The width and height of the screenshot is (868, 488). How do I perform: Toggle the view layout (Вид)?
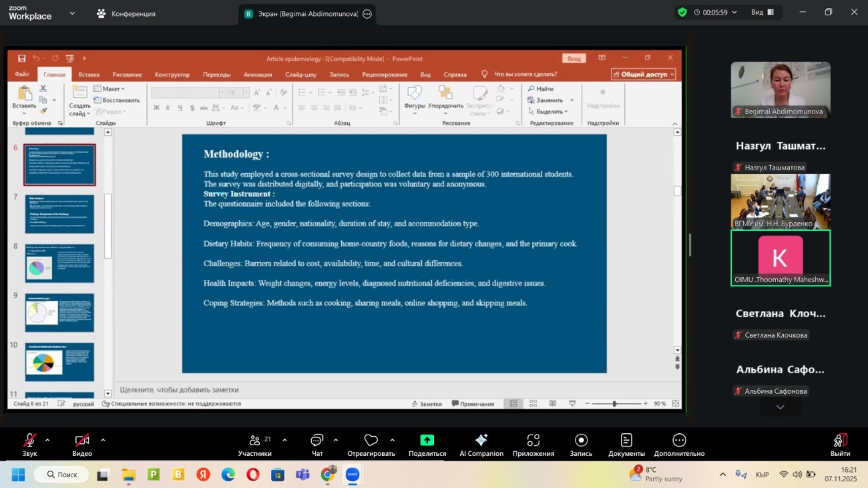[763, 12]
